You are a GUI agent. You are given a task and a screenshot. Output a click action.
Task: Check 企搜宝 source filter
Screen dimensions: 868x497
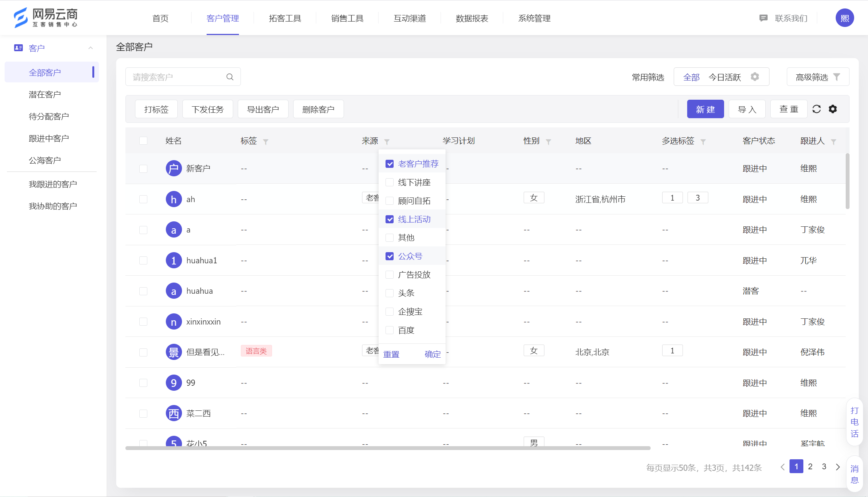[x=390, y=311]
